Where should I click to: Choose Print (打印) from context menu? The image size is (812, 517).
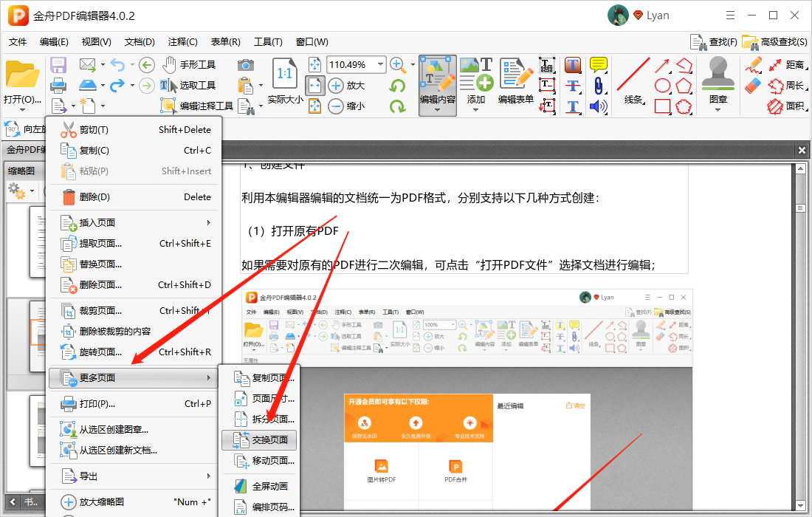[x=136, y=403]
